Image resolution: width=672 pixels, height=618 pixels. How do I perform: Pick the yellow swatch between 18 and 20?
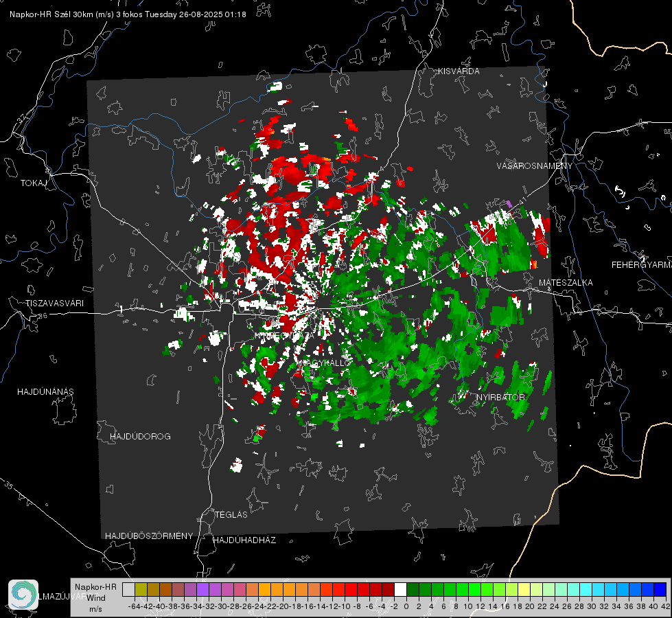pos(524,589)
